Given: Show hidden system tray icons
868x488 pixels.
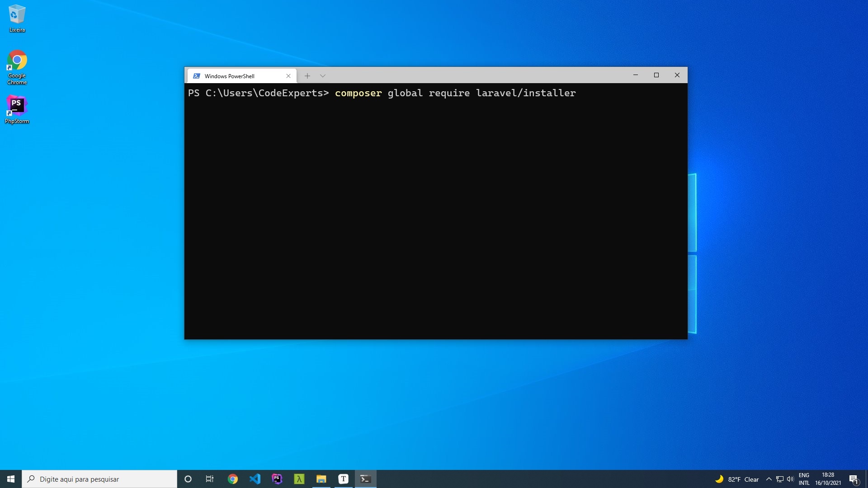Looking at the screenshot, I should click(769, 479).
